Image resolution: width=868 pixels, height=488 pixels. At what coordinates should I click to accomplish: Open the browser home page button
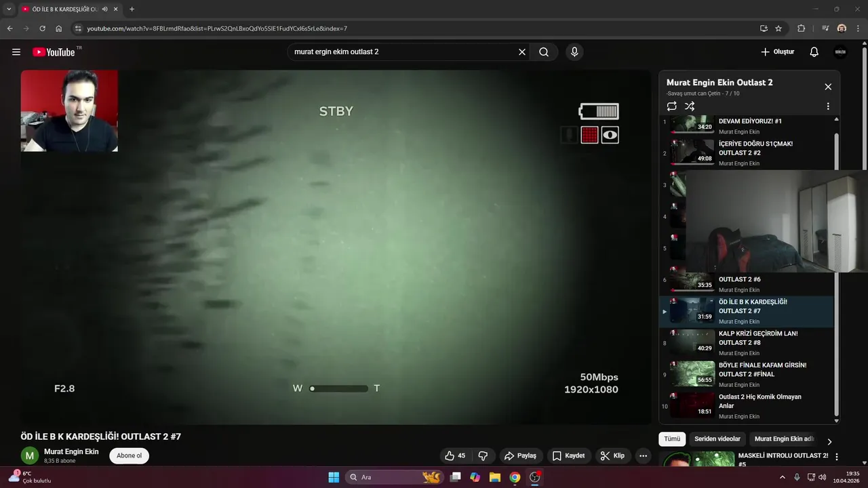pos(58,28)
